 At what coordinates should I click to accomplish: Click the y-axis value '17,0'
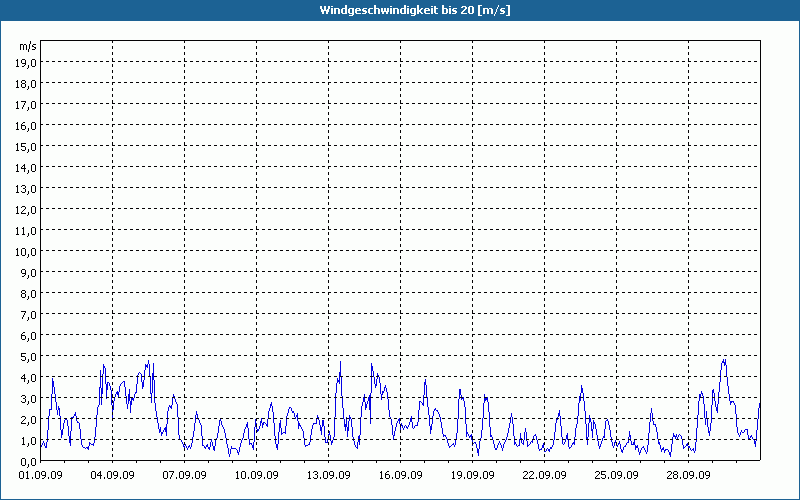26,105
